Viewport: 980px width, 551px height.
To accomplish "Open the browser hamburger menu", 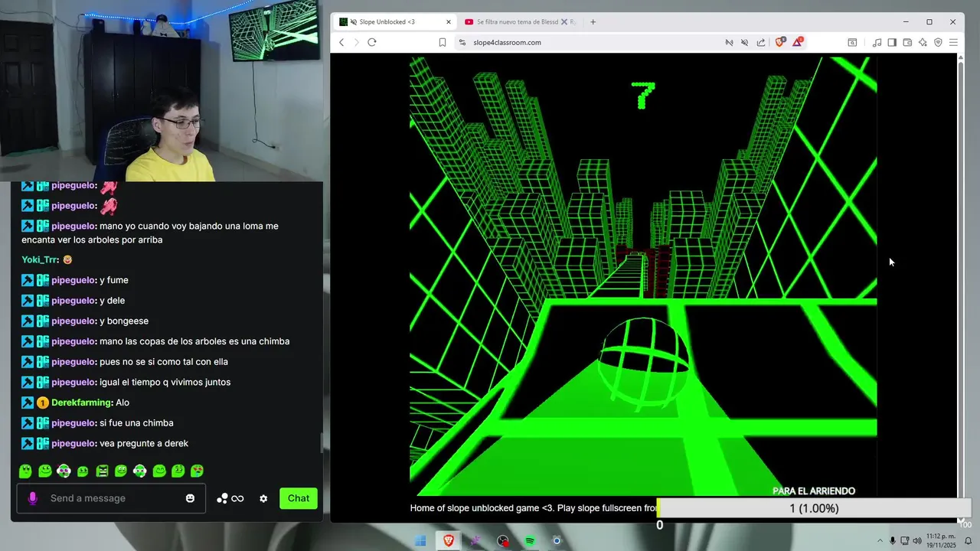I will pos(953,42).
